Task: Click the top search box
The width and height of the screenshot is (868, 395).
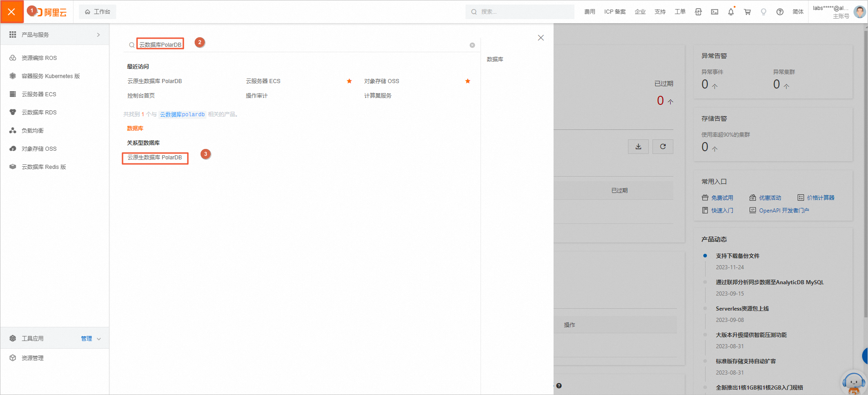Action: point(520,12)
